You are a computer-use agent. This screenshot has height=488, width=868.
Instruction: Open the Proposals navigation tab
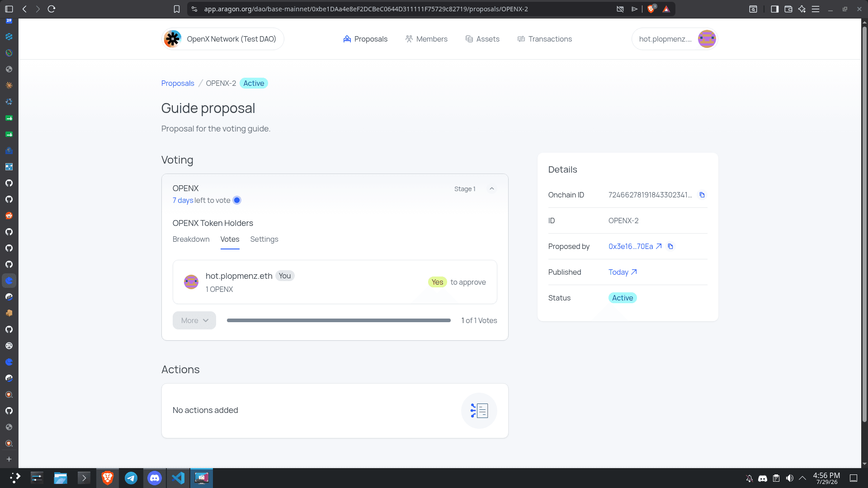(x=365, y=39)
